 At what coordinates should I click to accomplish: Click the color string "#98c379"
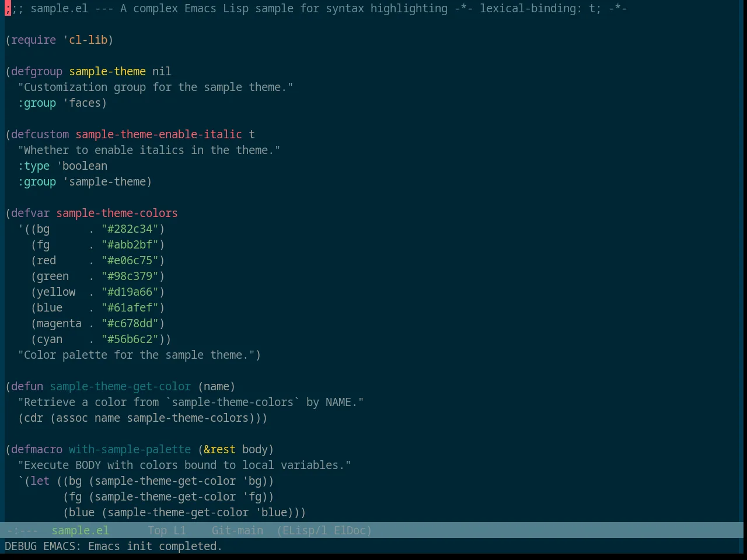tap(130, 276)
